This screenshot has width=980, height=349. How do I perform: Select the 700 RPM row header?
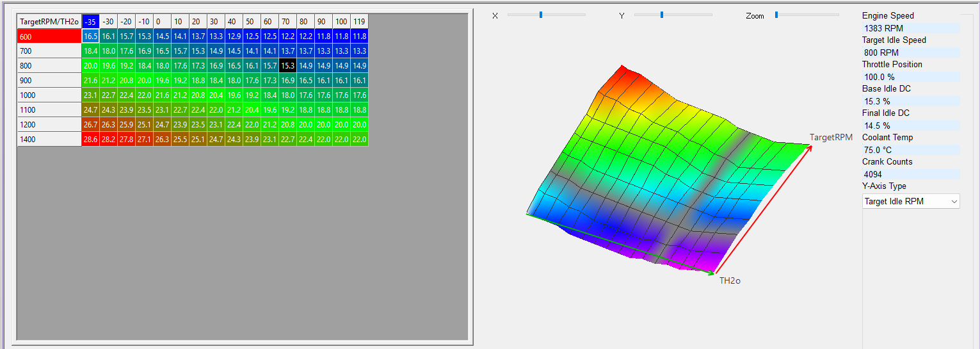(x=49, y=51)
